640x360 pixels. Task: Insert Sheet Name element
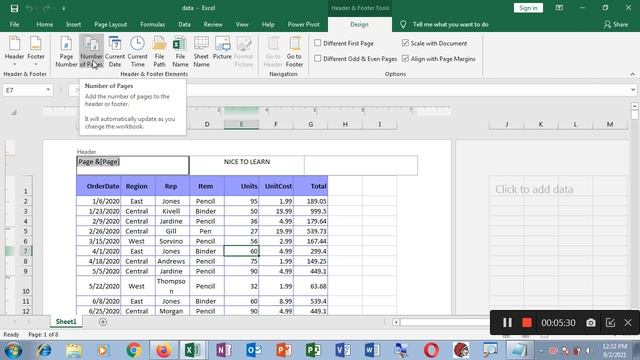pos(201,51)
